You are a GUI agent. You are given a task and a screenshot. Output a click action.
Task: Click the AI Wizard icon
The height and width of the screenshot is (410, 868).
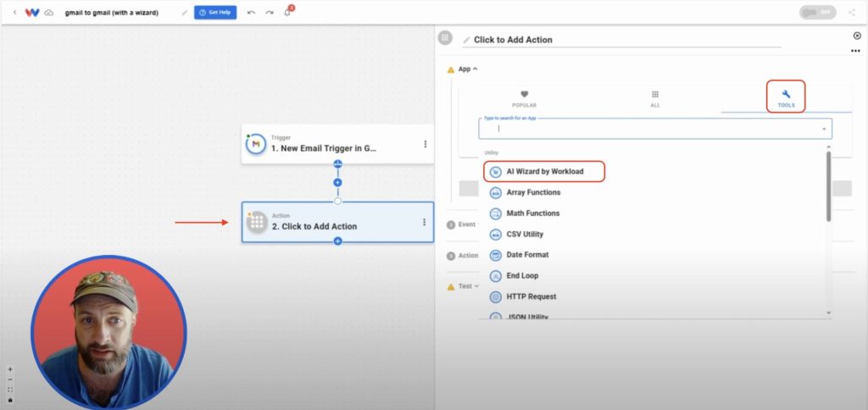(495, 171)
